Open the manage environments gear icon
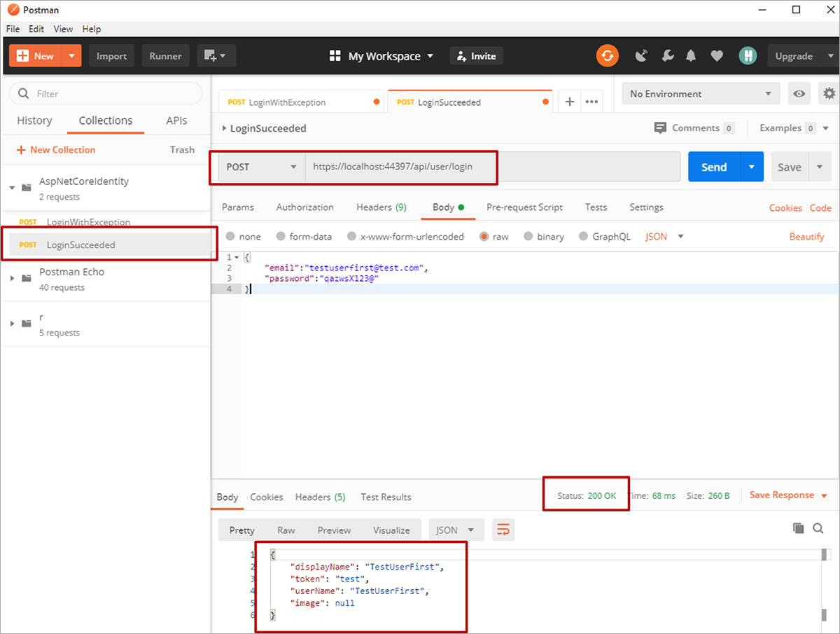The height and width of the screenshot is (634, 840). tap(829, 94)
